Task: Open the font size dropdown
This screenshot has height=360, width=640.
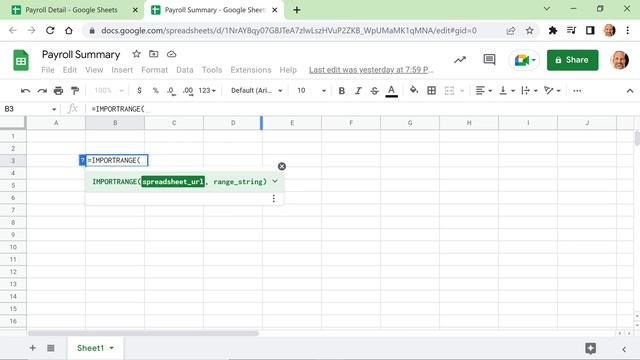Action: [x=311, y=91]
